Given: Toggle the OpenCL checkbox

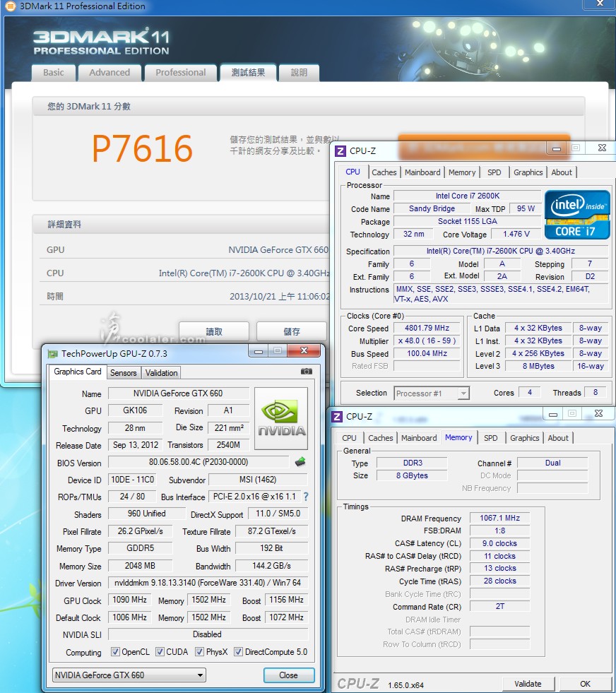Looking at the screenshot, I should coord(115,651).
